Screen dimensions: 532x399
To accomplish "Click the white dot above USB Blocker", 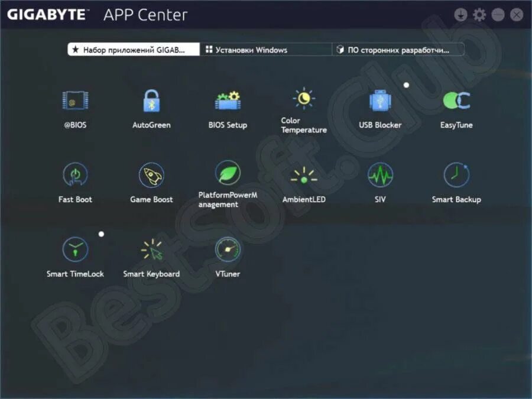I will tap(406, 85).
